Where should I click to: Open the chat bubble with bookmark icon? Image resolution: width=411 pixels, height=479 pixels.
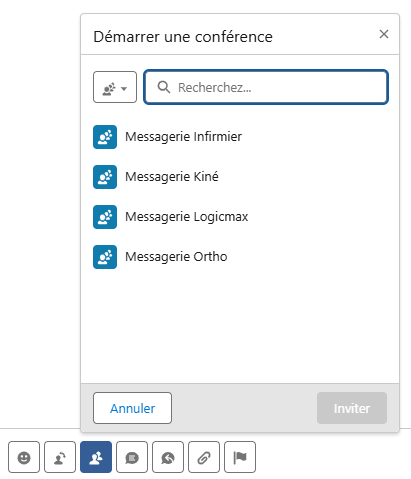tap(132, 457)
